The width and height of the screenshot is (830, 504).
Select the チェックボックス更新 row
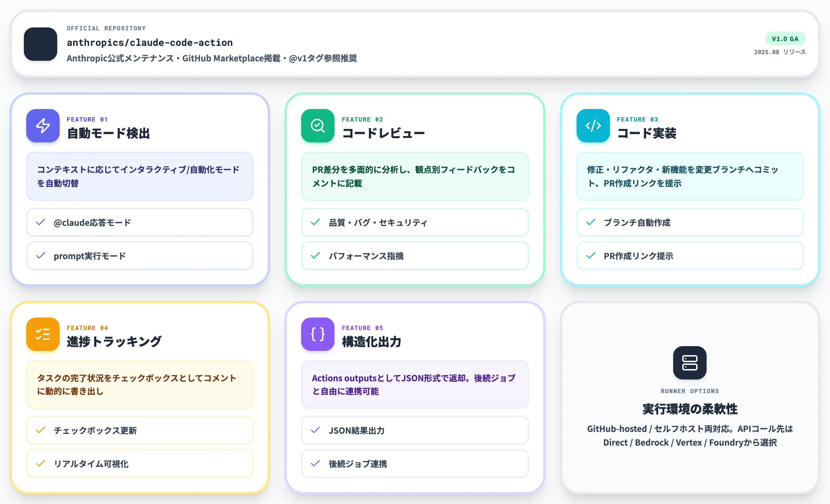point(140,430)
